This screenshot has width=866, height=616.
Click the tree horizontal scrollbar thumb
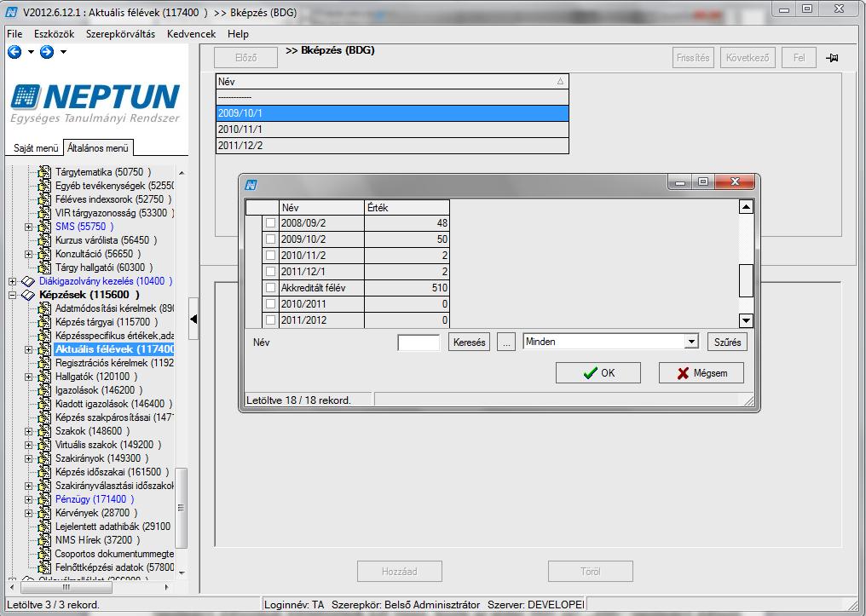coord(66,587)
